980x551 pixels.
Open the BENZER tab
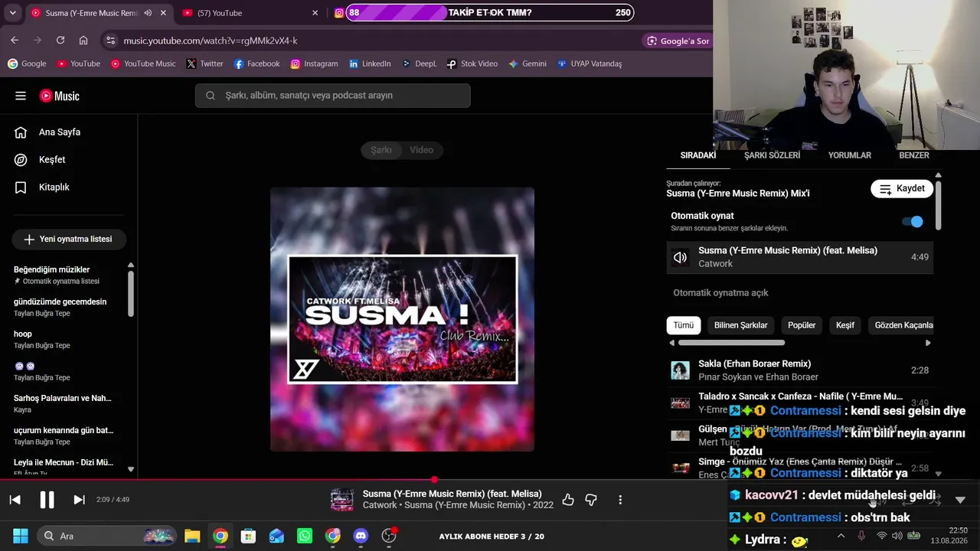click(914, 155)
